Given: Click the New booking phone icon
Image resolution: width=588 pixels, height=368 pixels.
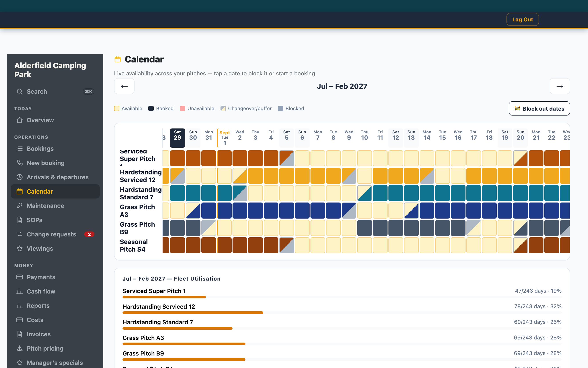Looking at the screenshot, I should click(20, 163).
